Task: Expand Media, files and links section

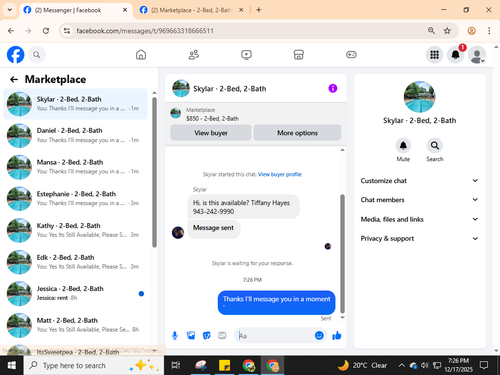Action: coord(419,219)
